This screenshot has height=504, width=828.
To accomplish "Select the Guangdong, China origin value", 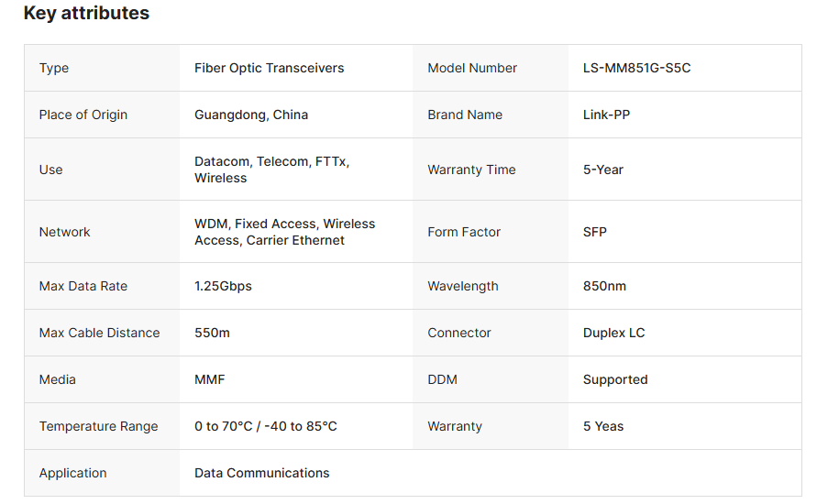I will coord(251,115).
